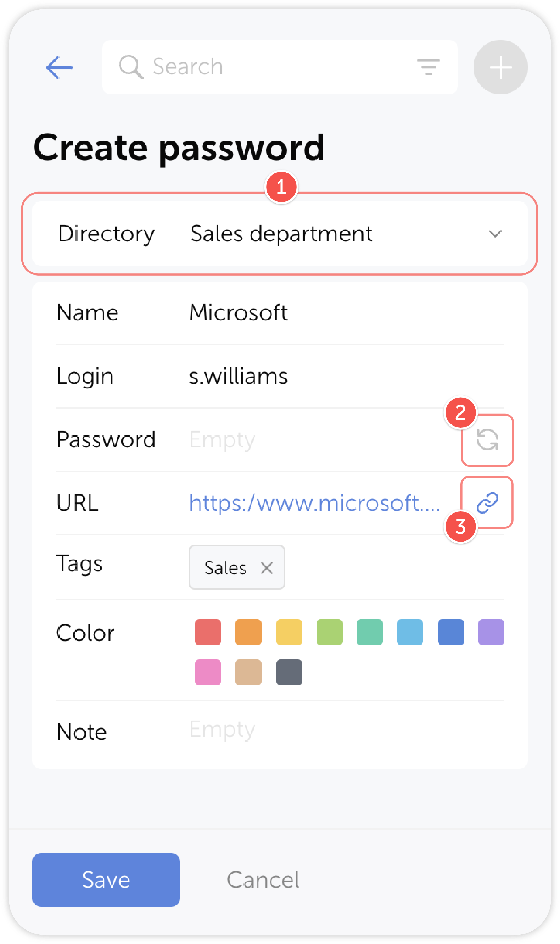
Task: Generate password with the refresh icon
Action: click(487, 440)
